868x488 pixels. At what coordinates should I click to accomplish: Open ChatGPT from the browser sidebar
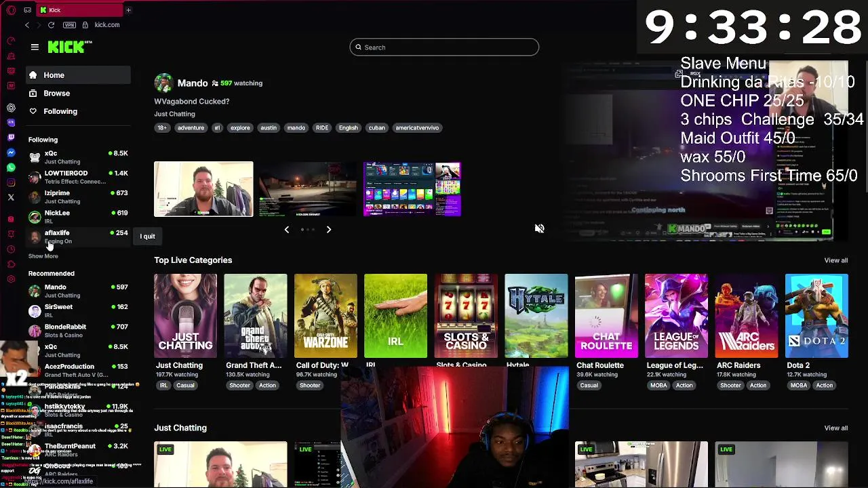pos(11,108)
